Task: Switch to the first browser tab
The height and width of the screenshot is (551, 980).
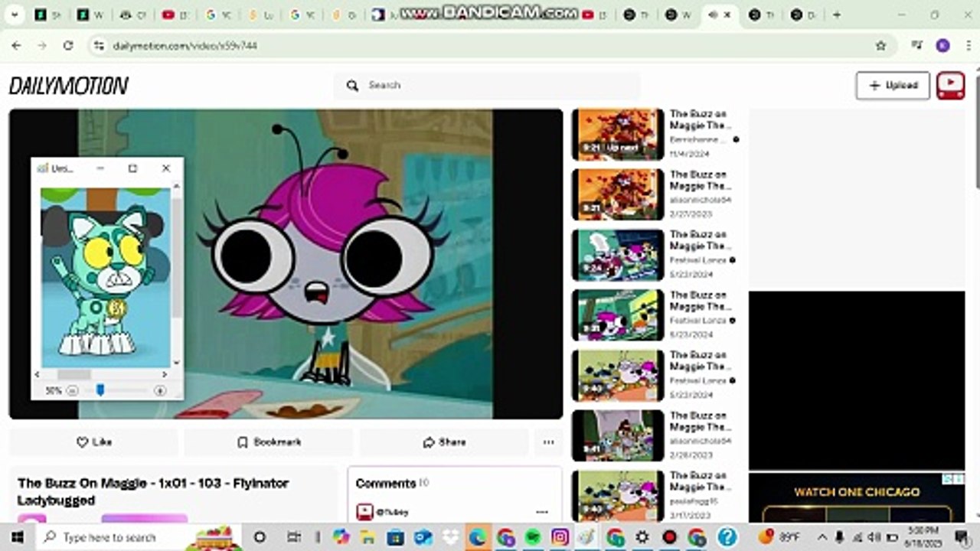Action: pyautogui.click(x=47, y=15)
